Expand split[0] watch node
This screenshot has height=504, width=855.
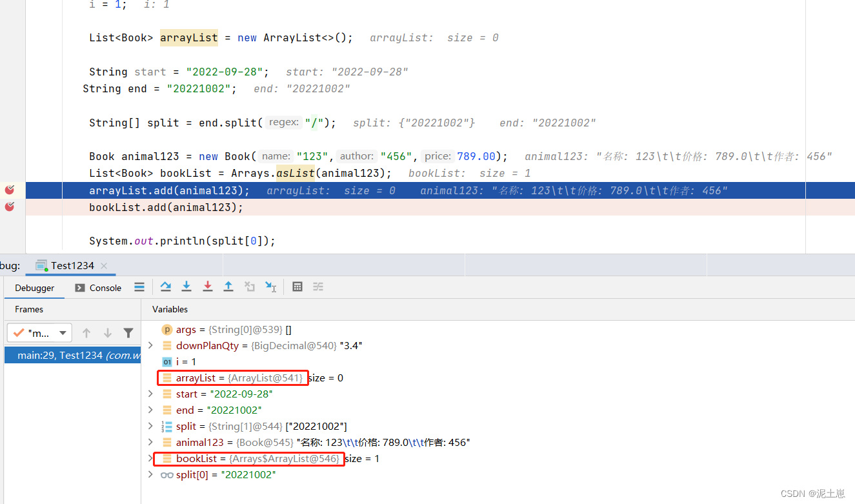coord(150,474)
